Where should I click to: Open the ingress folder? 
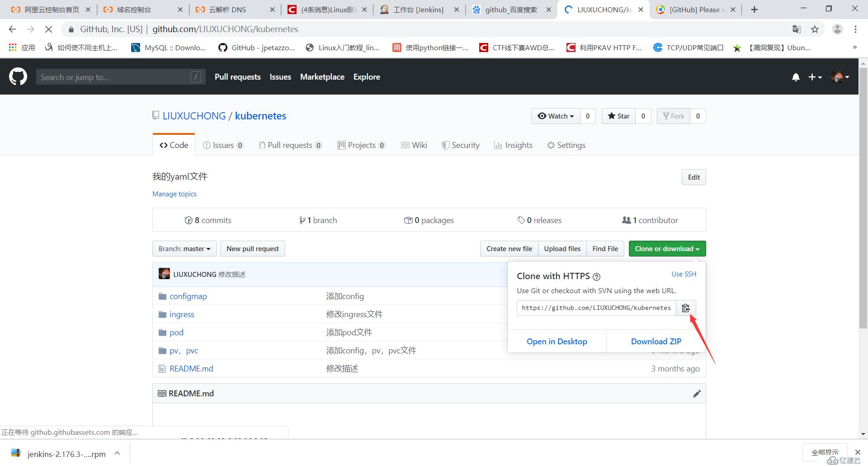coord(182,314)
